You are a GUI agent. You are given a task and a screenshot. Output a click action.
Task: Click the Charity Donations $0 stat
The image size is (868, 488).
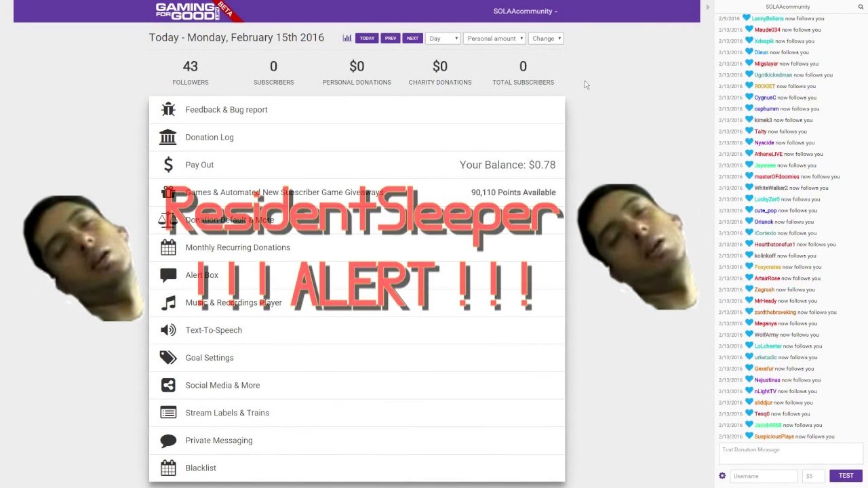point(440,73)
